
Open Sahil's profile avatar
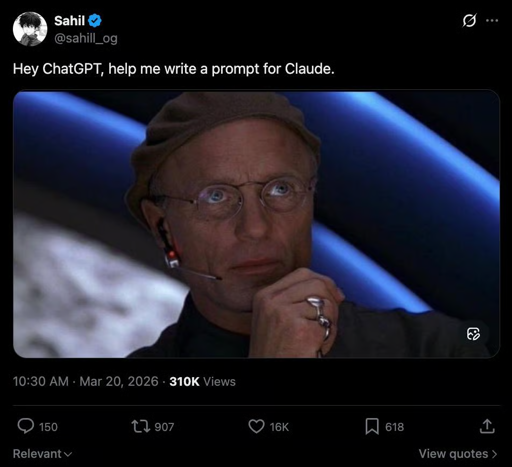pyautogui.click(x=30, y=29)
